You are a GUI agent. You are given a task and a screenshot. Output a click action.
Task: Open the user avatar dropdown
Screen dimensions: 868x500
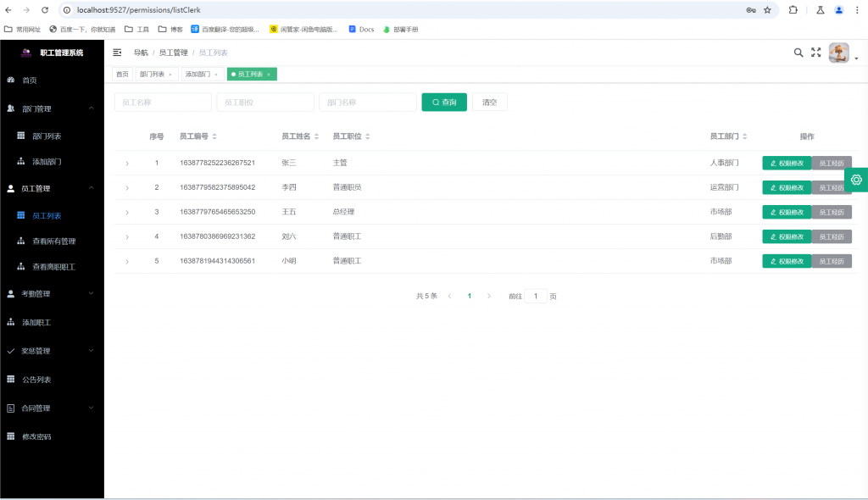(x=839, y=52)
